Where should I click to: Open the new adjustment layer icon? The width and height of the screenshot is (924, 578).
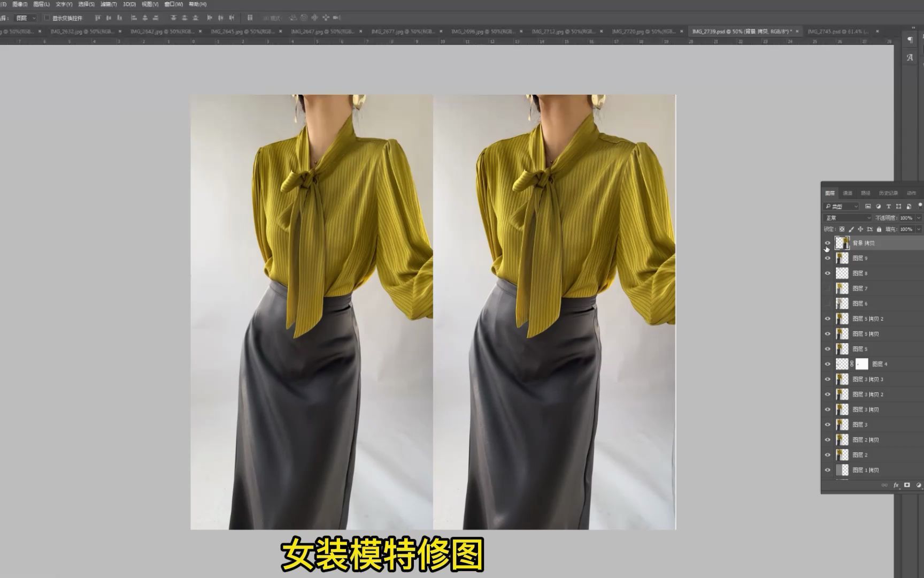pos(919,485)
